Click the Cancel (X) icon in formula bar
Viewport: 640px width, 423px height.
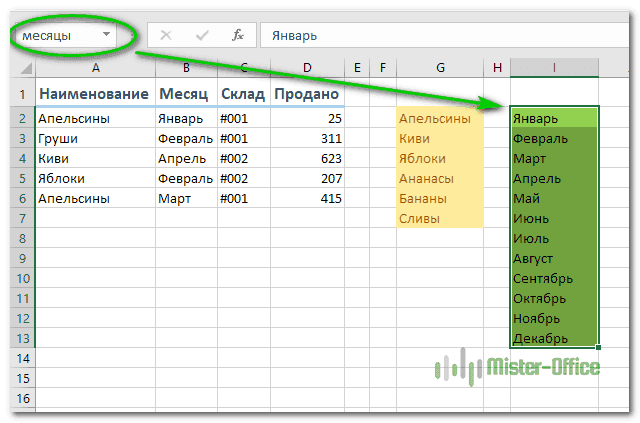pos(166,35)
